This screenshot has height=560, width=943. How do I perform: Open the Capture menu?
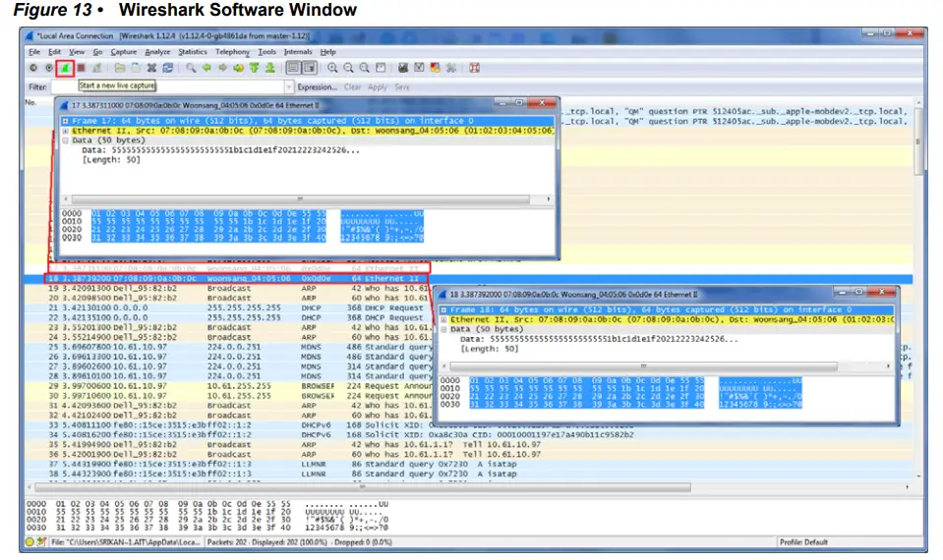(x=123, y=52)
